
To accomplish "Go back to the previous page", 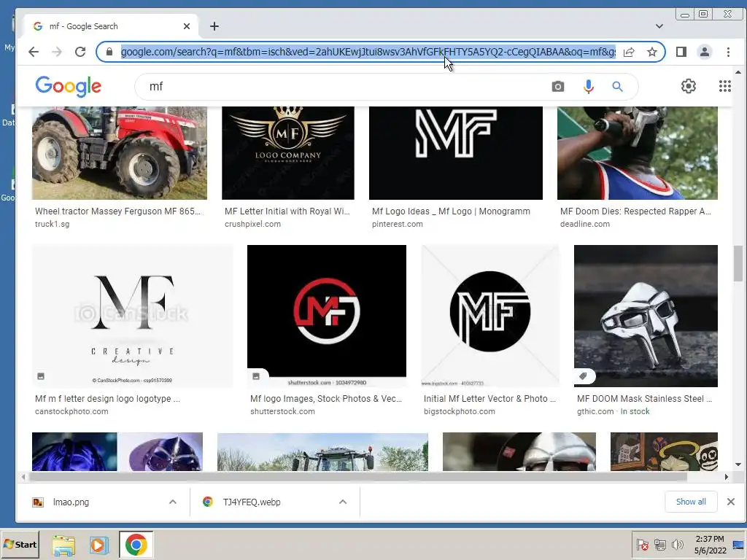I will pyautogui.click(x=34, y=52).
